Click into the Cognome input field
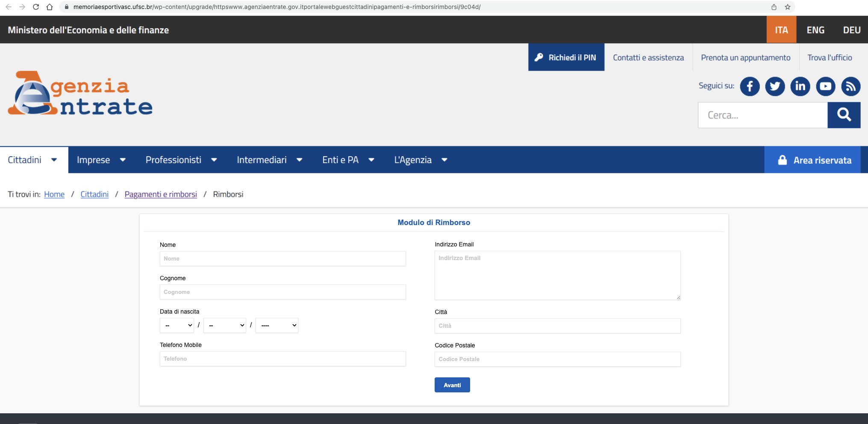 282,292
